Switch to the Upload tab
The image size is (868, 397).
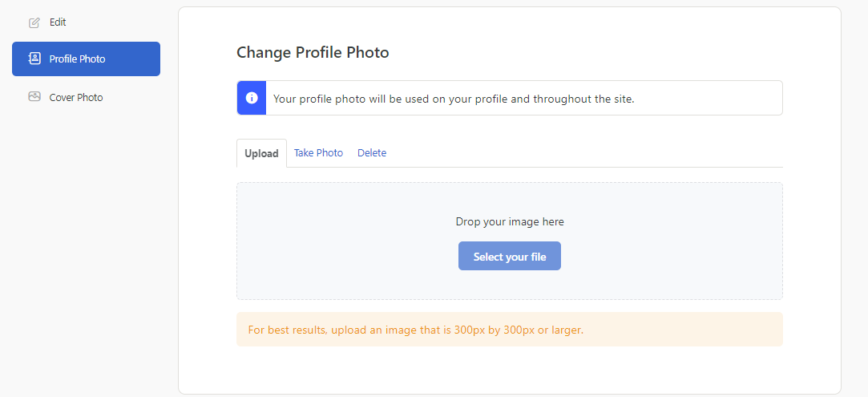pyautogui.click(x=261, y=153)
